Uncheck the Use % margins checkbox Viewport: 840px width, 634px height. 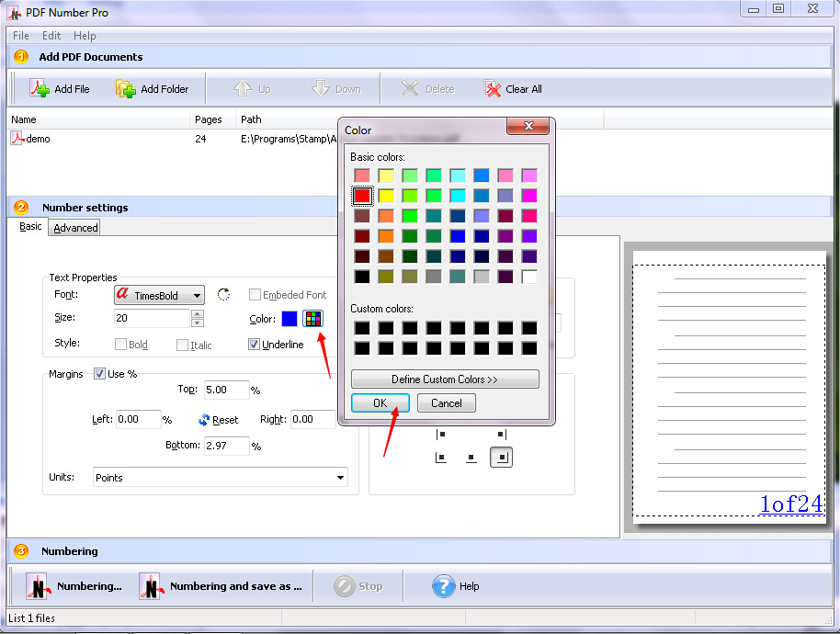click(x=99, y=374)
